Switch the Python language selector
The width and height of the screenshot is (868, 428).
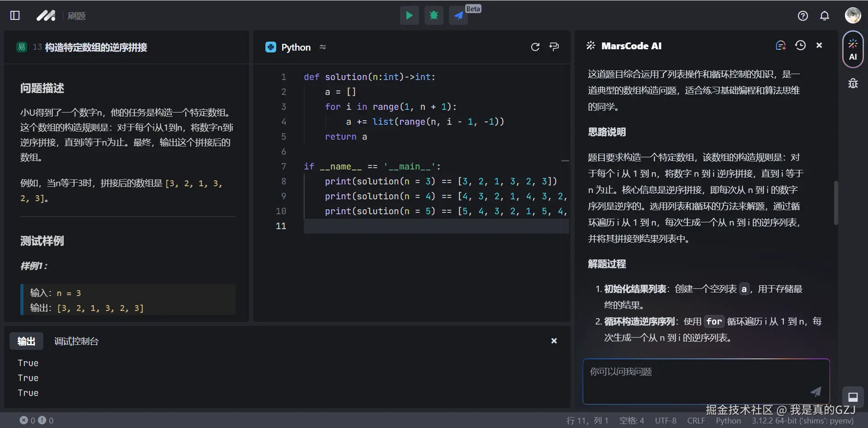296,47
